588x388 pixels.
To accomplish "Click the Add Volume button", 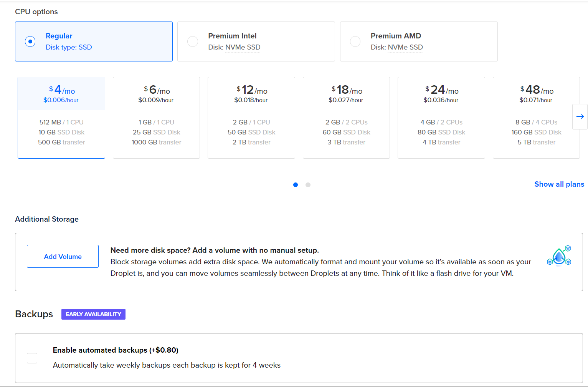I will (63, 256).
